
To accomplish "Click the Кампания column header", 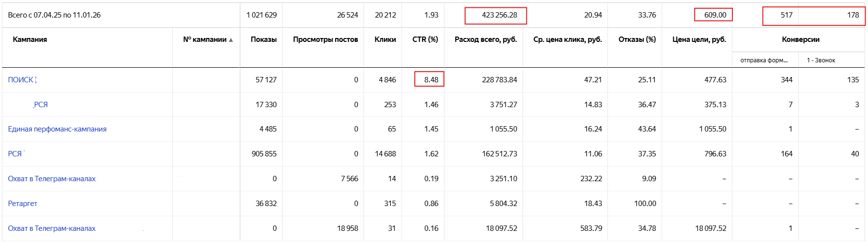I will [x=30, y=39].
